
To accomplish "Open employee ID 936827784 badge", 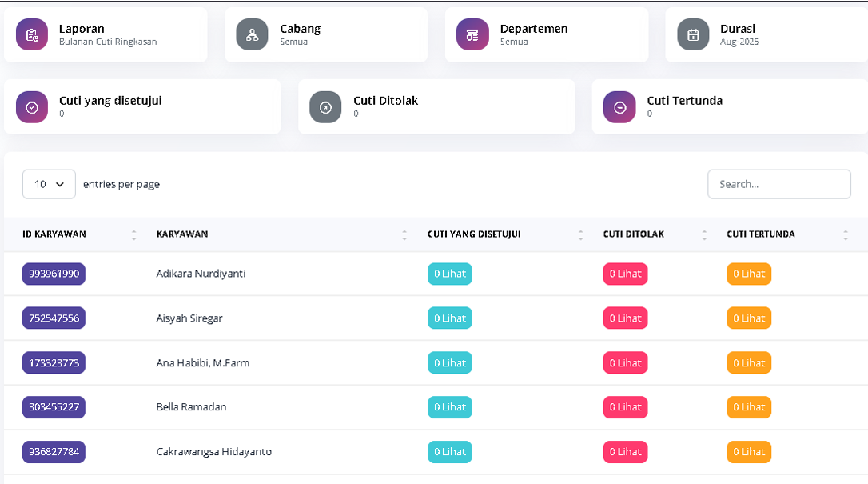I will [54, 452].
